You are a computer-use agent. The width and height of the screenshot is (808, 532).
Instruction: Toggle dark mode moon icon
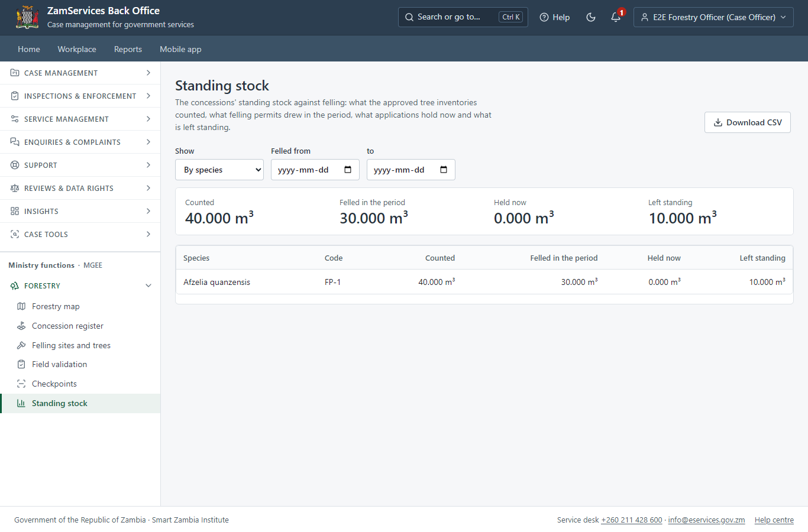pos(590,17)
